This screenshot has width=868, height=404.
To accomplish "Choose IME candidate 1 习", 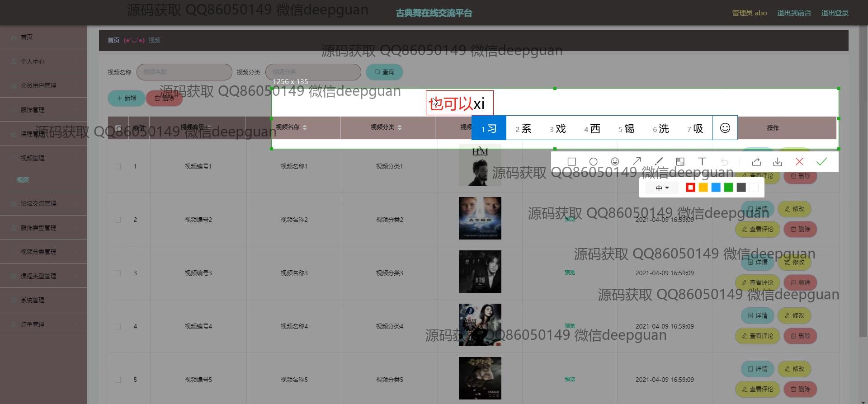I will (489, 128).
